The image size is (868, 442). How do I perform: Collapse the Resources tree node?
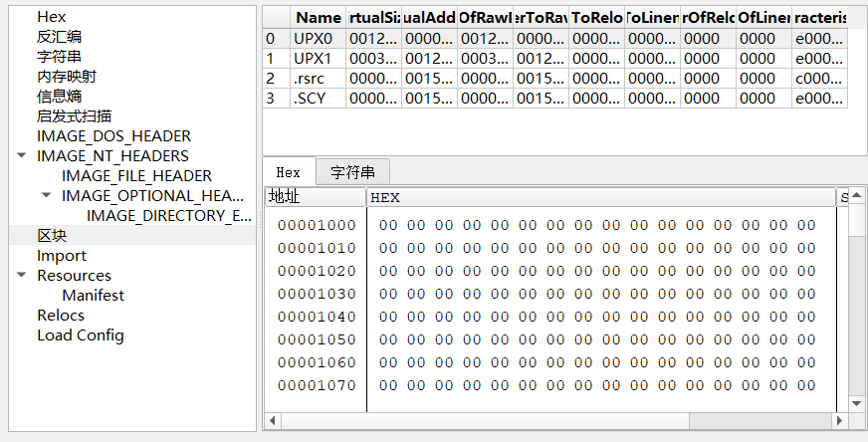tap(22, 276)
